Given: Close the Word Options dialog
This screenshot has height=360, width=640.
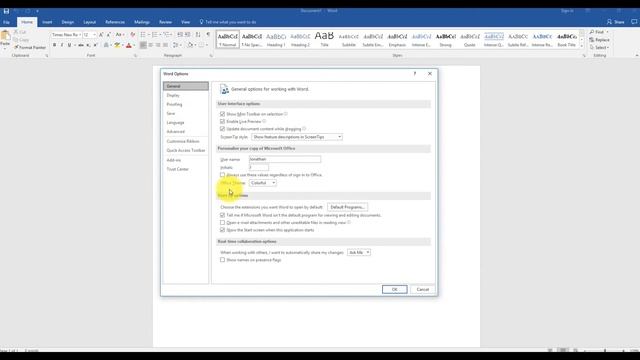Looking at the screenshot, I should pyautogui.click(x=430, y=73).
